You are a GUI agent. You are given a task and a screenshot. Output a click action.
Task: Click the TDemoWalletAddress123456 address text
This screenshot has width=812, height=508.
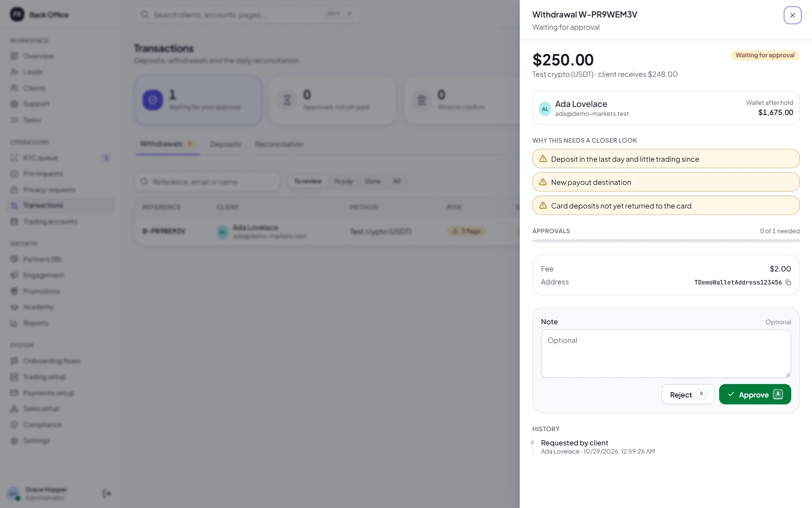[x=738, y=282]
